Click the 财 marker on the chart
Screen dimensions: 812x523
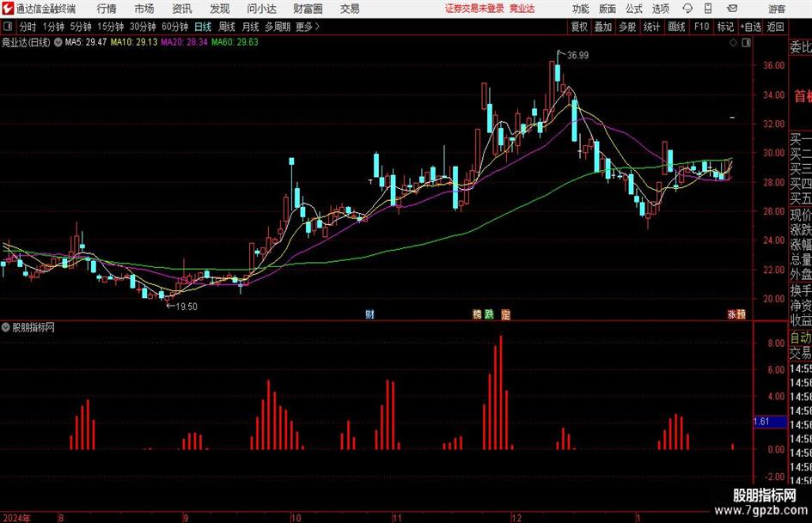coord(369,313)
